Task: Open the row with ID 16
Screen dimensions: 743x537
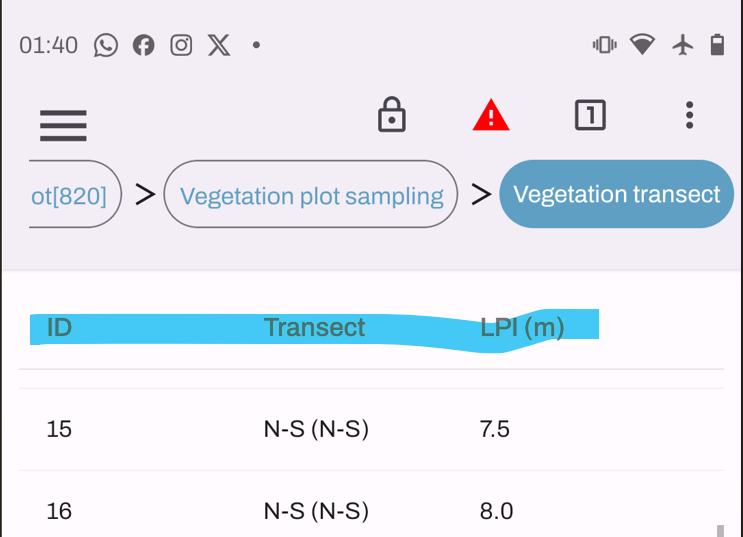Action: 59,511
